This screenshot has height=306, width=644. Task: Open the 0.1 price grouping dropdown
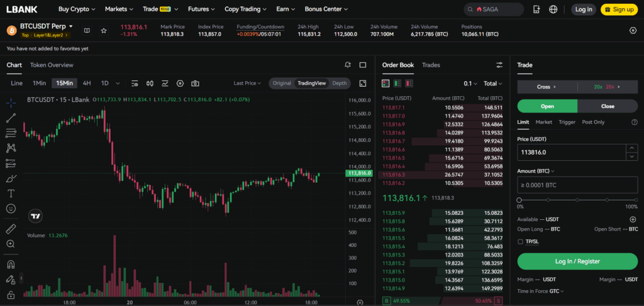click(470, 84)
